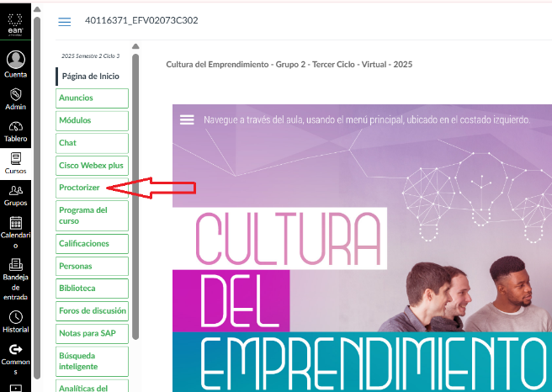This screenshot has height=392, width=552.
Task: Click the course title Cultura del Emprendimiento text
Action: [289, 65]
